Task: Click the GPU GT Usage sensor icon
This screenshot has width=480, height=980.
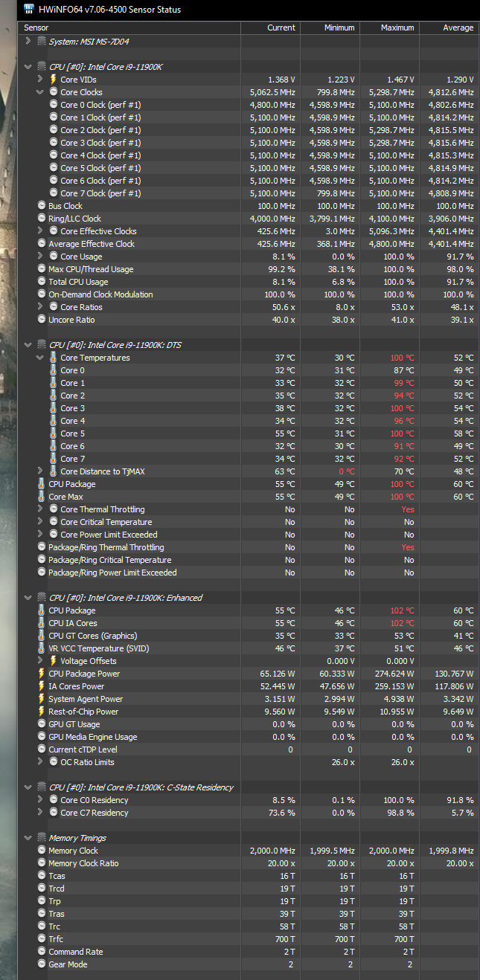Action: tap(42, 724)
